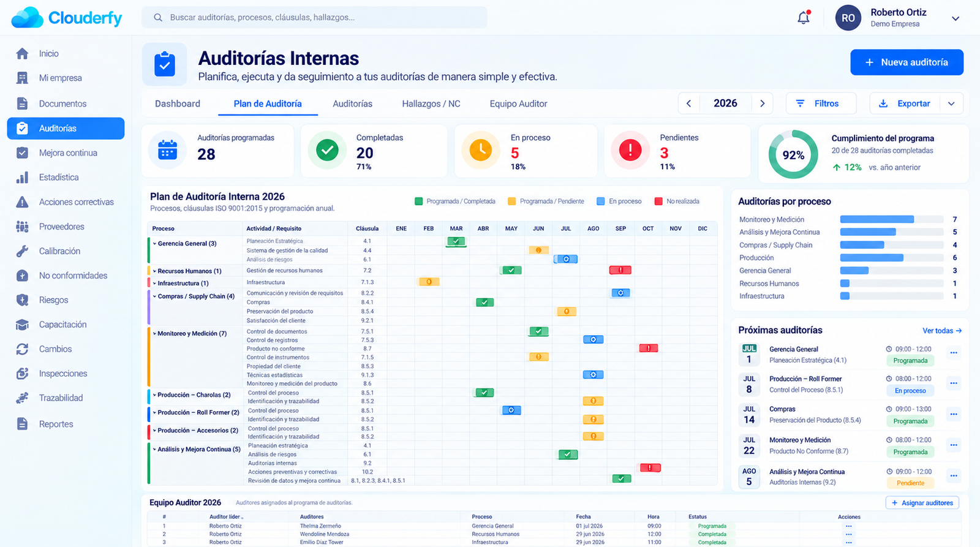Select the Plan de Auditoría tab
This screenshot has height=547, width=980.
[x=268, y=104]
